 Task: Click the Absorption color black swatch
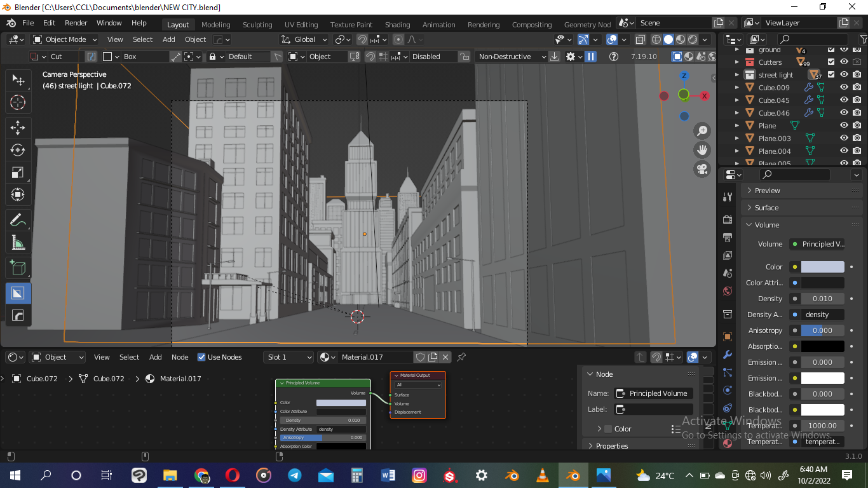[823, 346]
